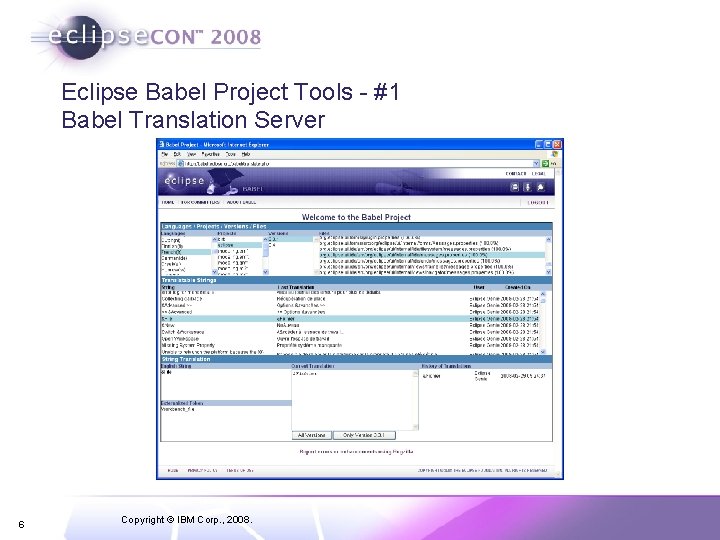Click the browser address bar URL field
This screenshot has height=540, width=720.
click(x=358, y=163)
